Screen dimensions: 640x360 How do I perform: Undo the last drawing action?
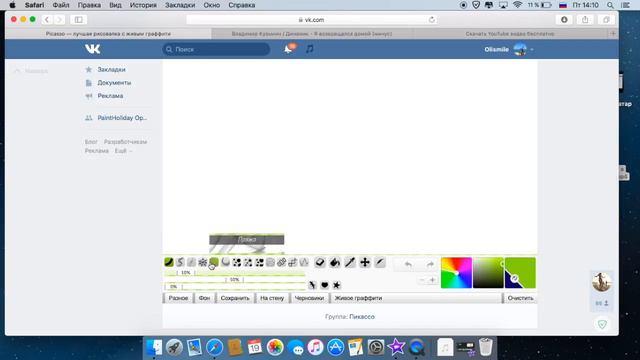point(408,264)
